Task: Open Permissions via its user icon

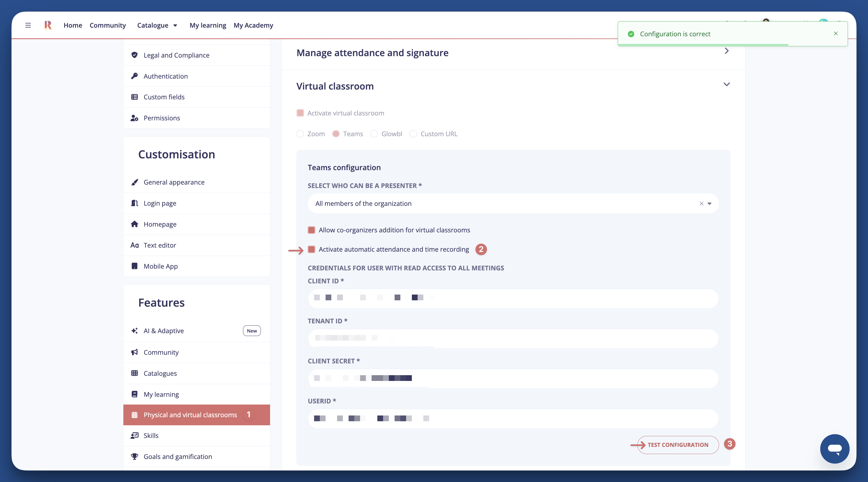Action: tap(134, 118)
